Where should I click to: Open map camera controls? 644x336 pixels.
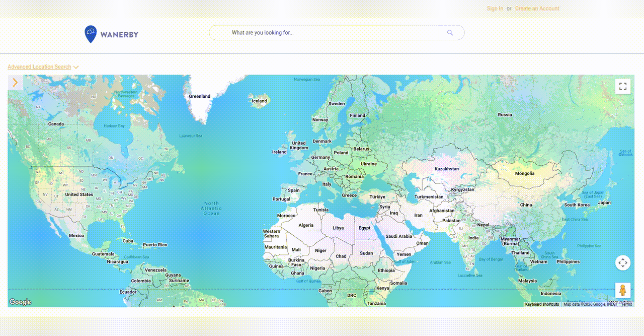coord(623,263)
